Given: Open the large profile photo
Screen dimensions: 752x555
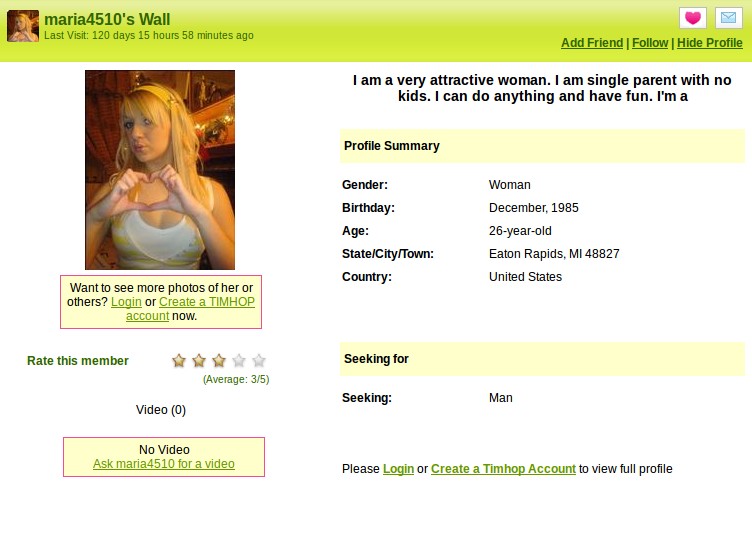Looking at the screenshot, I should click(160, 170).
